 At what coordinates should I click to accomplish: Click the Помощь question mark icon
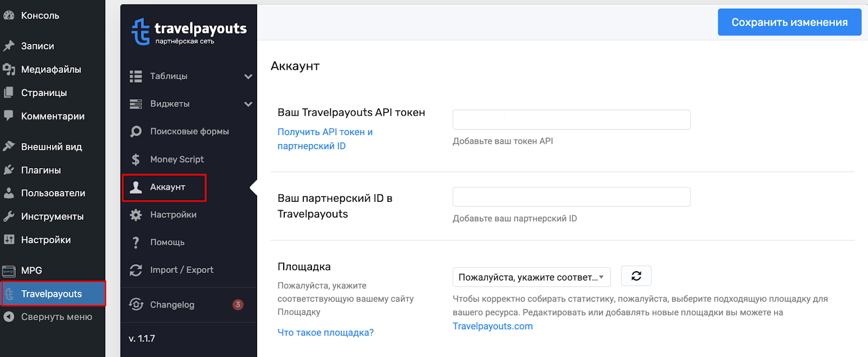pos(136,243)
